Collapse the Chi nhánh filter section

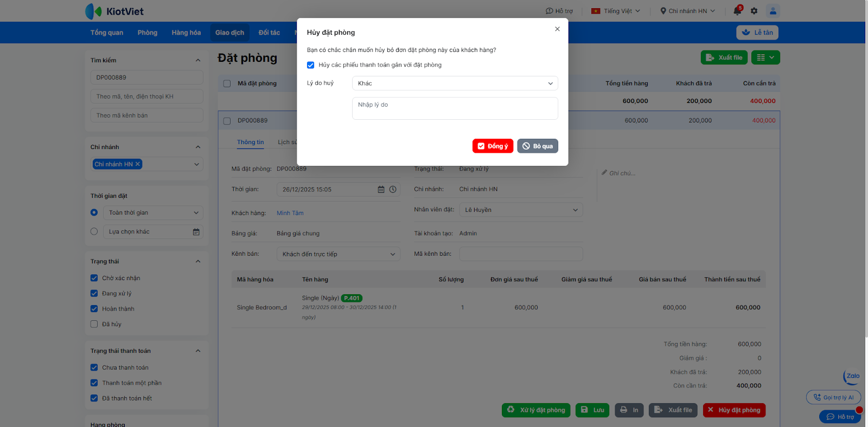pos(198,147)
